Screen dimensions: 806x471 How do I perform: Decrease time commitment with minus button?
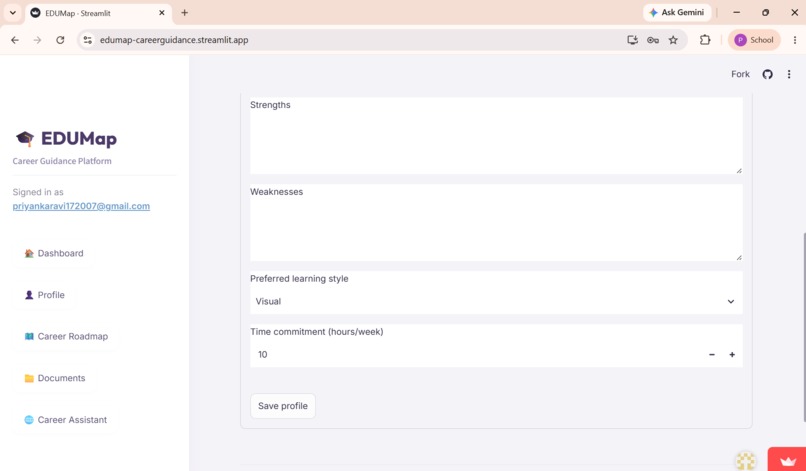click(712, 355)
